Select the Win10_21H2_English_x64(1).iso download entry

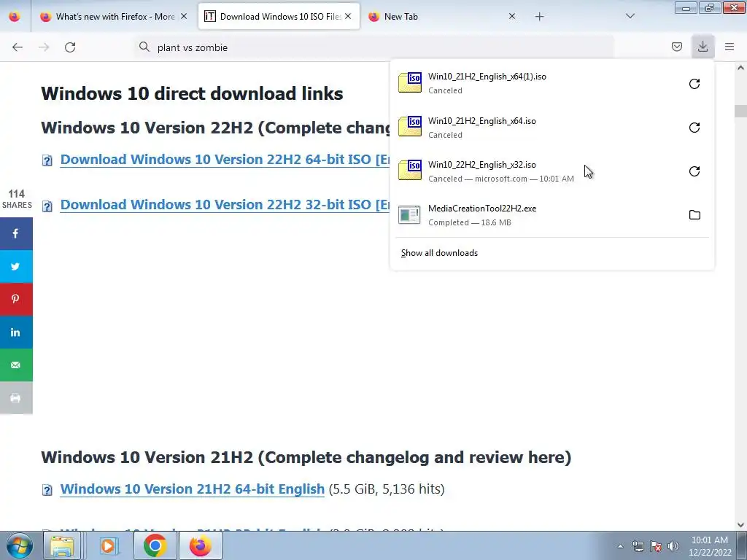[x=538, y=83]
